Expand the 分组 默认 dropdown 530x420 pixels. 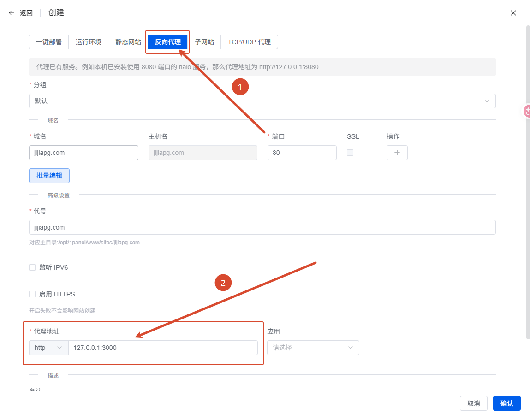coord(262,101)
